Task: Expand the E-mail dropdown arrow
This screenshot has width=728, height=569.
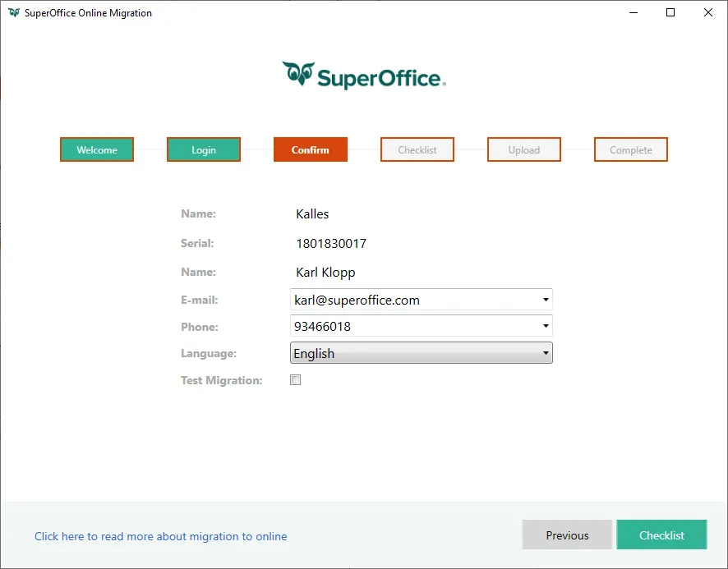Action: (546, 300)
